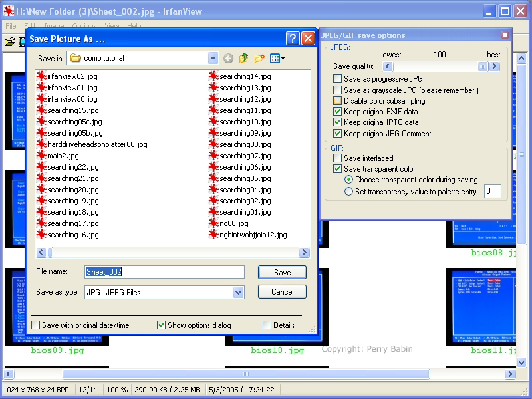Screen dimensions: 532x399
Task: Uncheck Keep original IPTC data
Action: pyautogui.click(x=337, y=122)
